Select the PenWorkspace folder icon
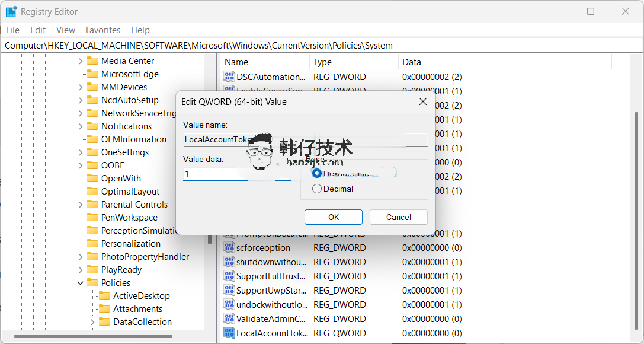This screenshot has height=344, width=644. pos(92,218)
